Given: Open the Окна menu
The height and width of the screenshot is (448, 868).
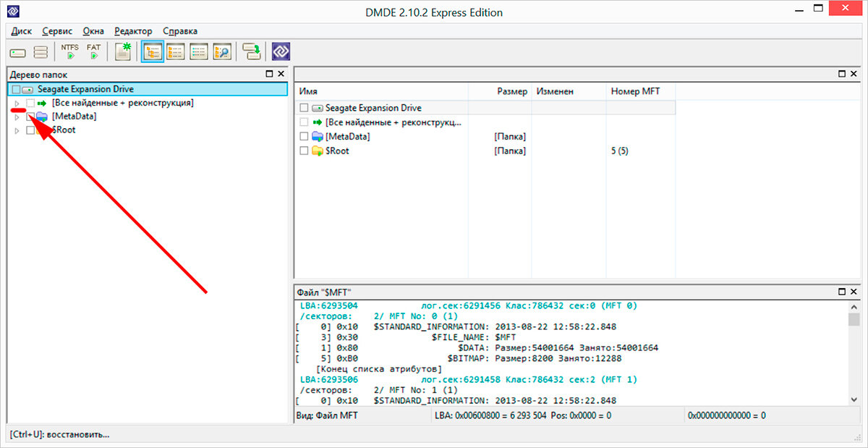Looking at the screenshot, I should tap(93, 31).
